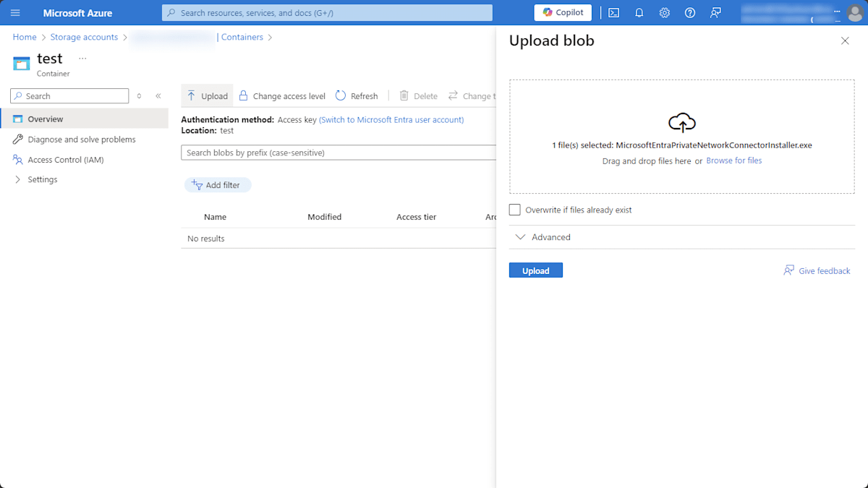Open the Azure portal hamburger menu

click(x=15, y=13)
